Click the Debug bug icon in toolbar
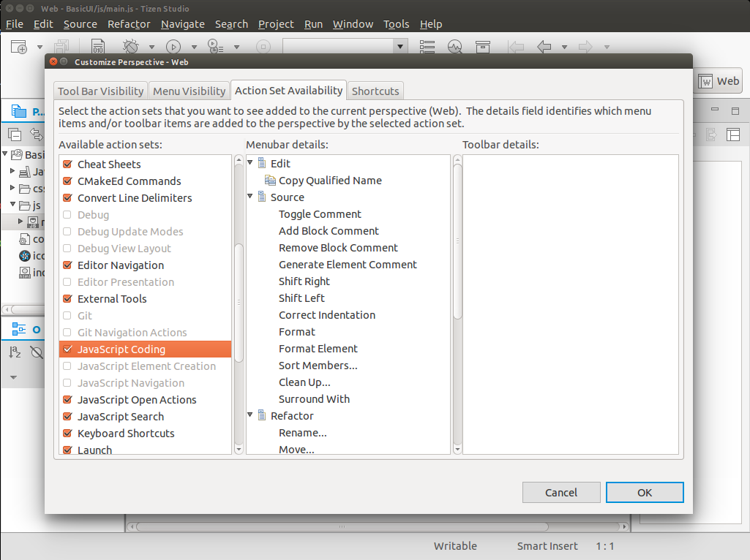The image size is (750, 560). 130,47
